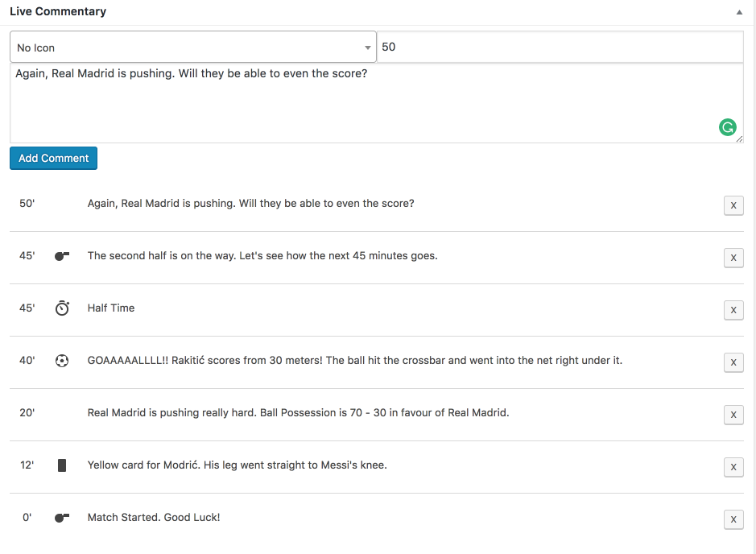
Task: Delete the 50' Real Madrid pushing comment
Action: tap(733, 205)
